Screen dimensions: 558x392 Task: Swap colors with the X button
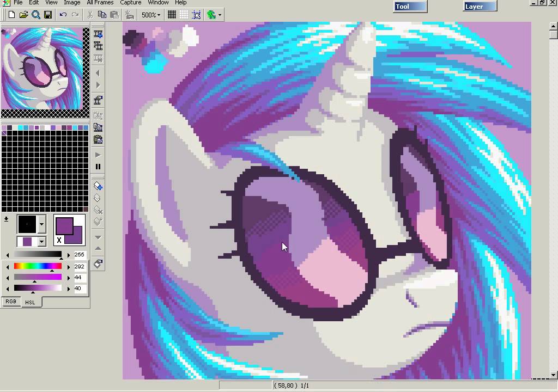59,240
